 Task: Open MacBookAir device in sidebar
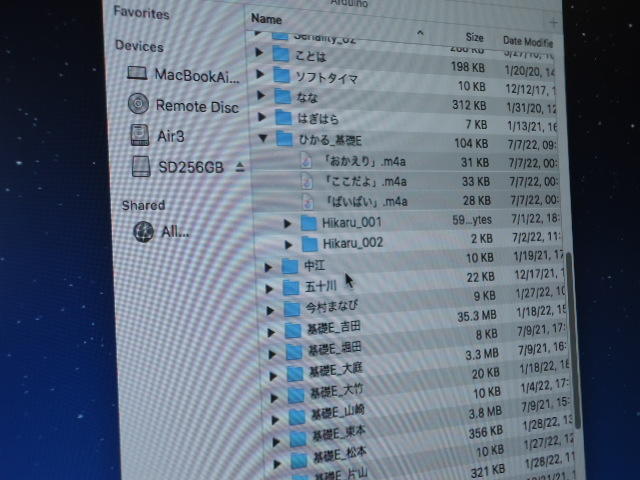(182, 75)
